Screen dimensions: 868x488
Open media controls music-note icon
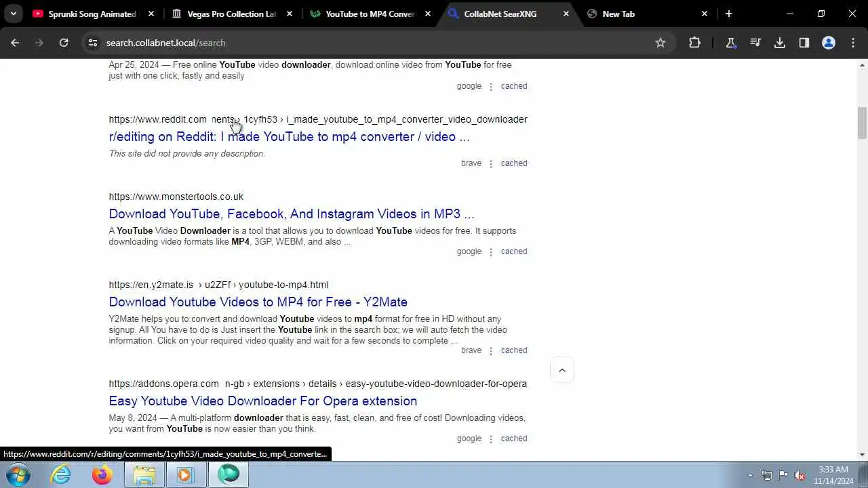pyautogui.click(x=755, y=43)
